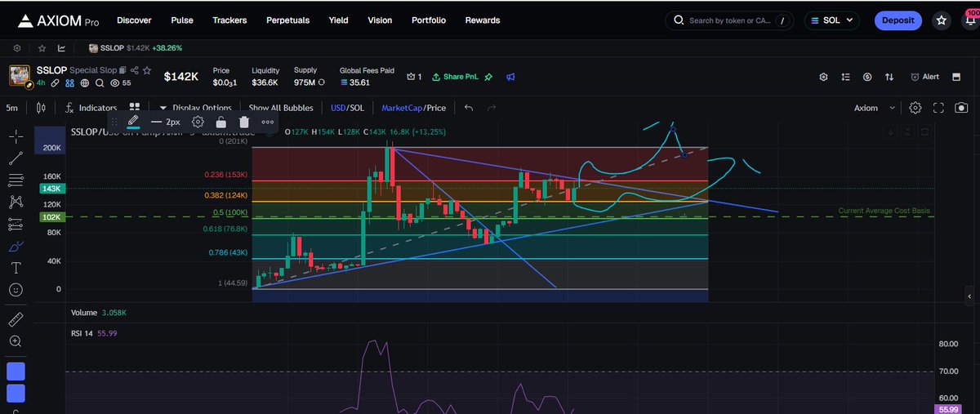This screenshot has width=980, height=414.
Task: Take a chart snapshot with camera icon
Action: pos(962,108)
